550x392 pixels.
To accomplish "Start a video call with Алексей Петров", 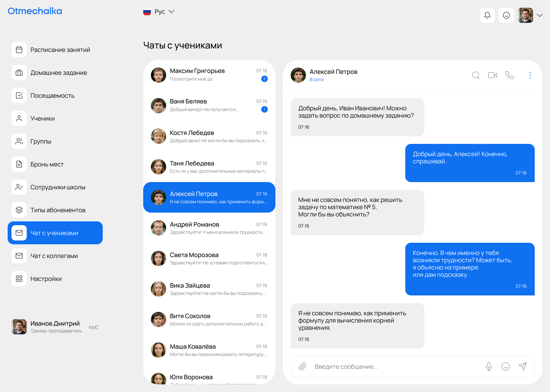I will click(493, 75).
